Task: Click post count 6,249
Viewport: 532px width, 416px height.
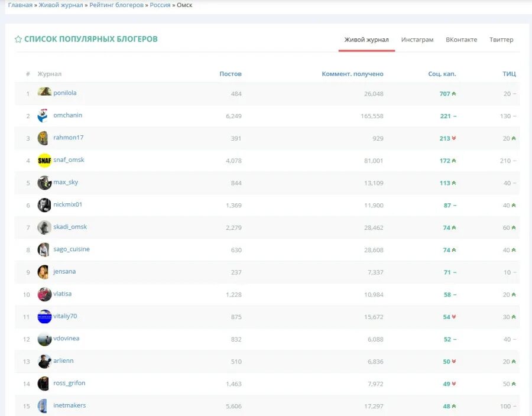Action: click(233, 116)
